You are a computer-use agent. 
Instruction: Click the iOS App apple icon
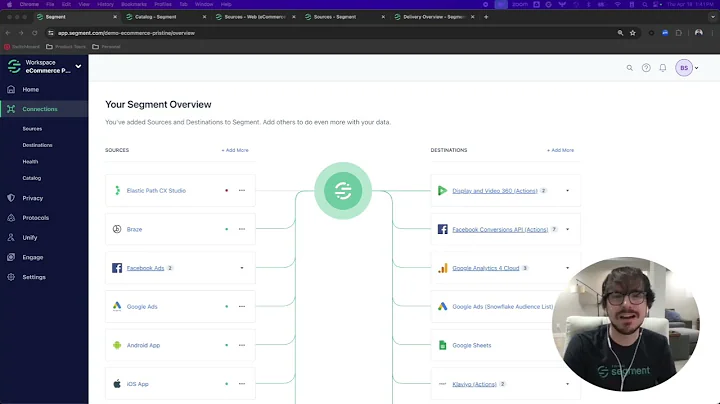(x=117, y=384)
